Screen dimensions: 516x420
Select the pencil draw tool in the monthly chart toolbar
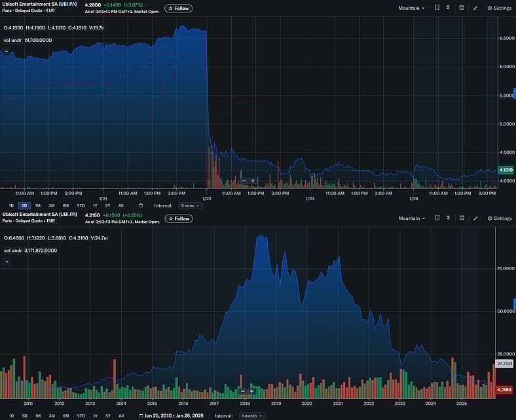pyautogui.click(x=475, y=218)
